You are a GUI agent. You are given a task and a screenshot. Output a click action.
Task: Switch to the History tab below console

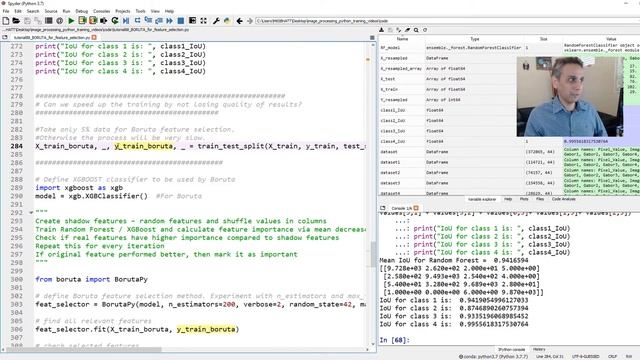(539, 349)
